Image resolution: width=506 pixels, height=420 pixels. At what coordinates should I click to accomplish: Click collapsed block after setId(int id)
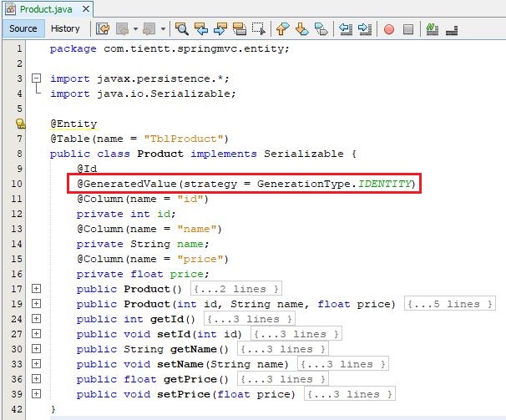(x=296, y=334)
